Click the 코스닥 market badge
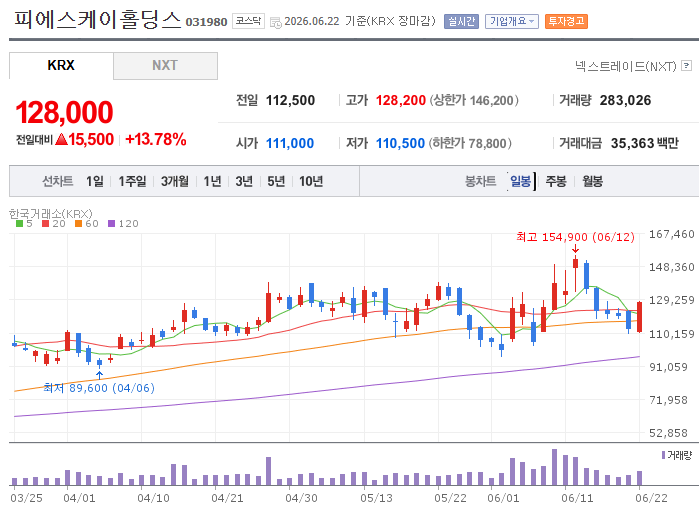Image resolution: width=699 pixels, height=508 pixels. coord(248,21)
